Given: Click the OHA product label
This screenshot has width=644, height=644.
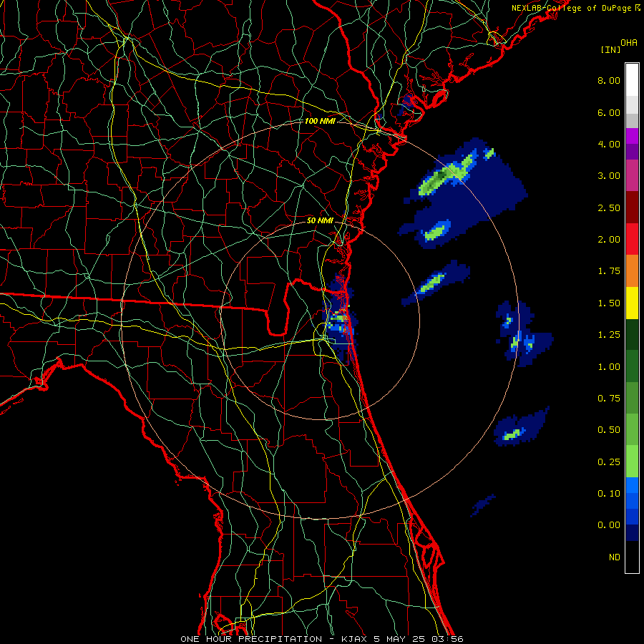Looking at the screenshot, I should 629,43.
